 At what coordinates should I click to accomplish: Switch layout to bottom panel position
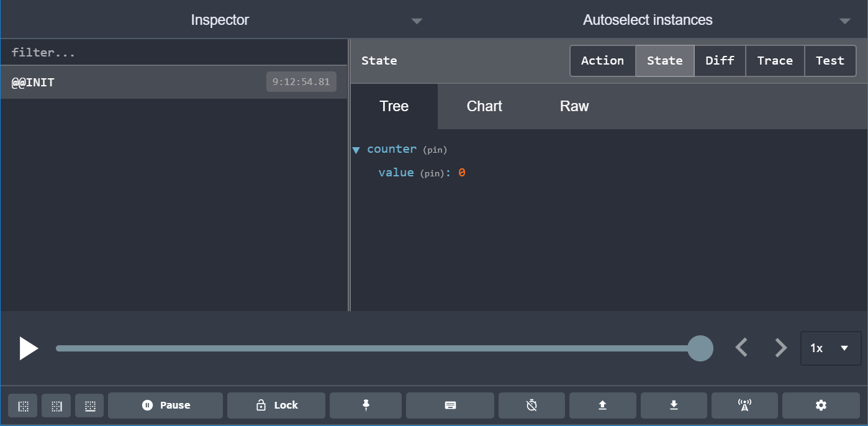89,406
